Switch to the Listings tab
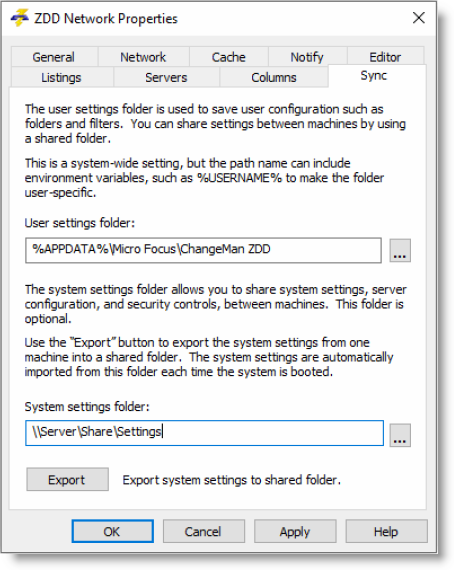The width and height of the screenshot is (454, 570). tap(61, 77)
